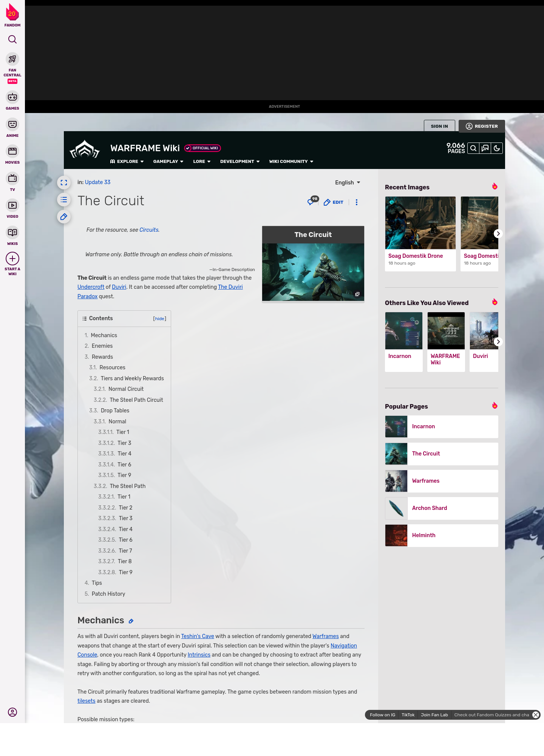Viewport: 544px width, 756px height.
Task: Open the Navigation Console link
Action: pyautogui.click(x=344, y=646)
